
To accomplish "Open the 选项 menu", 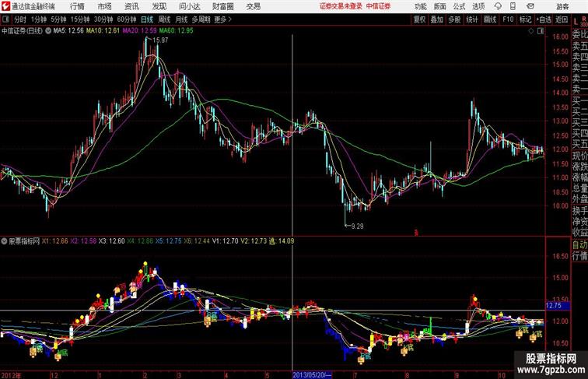I will tap(478, 6).
